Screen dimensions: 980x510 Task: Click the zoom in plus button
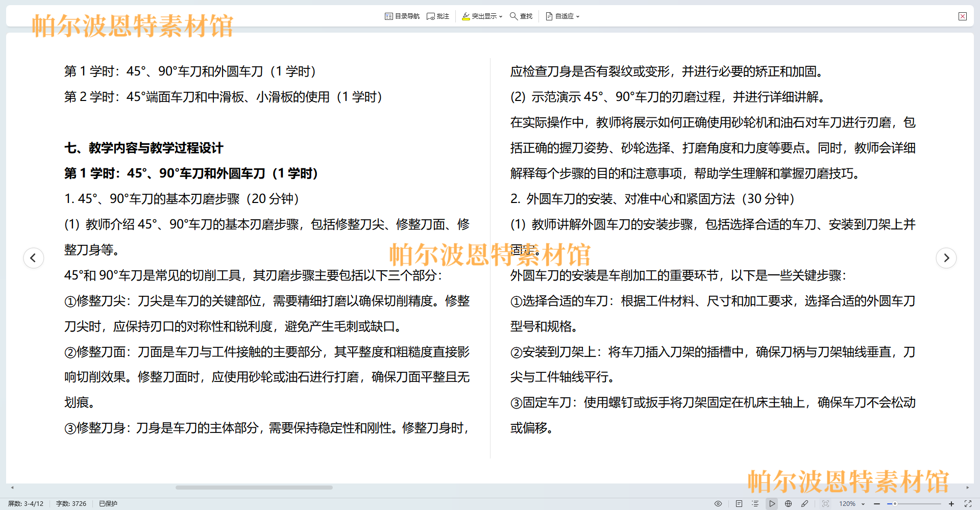coord(951,504)
